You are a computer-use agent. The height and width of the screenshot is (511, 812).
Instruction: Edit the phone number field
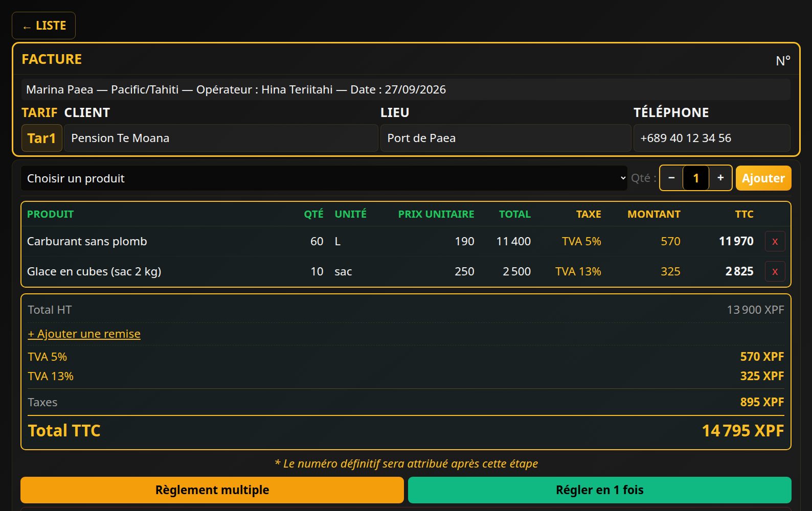(712, 138)
